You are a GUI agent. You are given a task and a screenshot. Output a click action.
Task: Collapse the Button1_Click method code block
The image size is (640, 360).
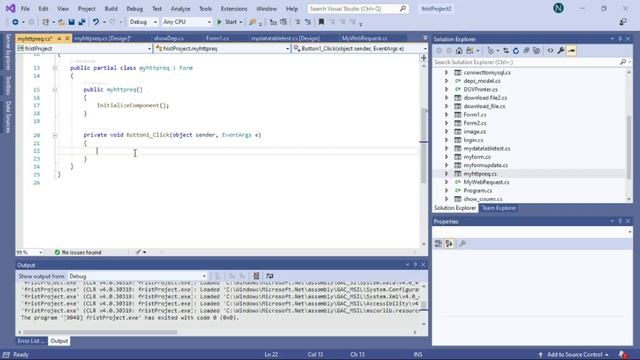click(x=55, y=135)
